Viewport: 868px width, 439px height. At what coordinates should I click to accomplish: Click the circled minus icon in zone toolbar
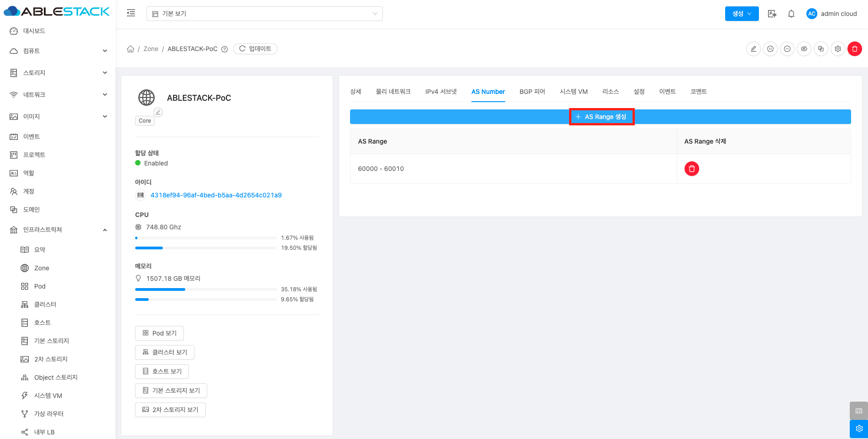point(787,49)
